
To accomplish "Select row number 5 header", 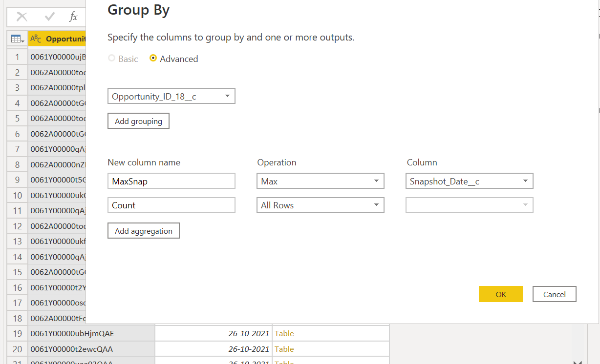I will [x=18, y=119].
